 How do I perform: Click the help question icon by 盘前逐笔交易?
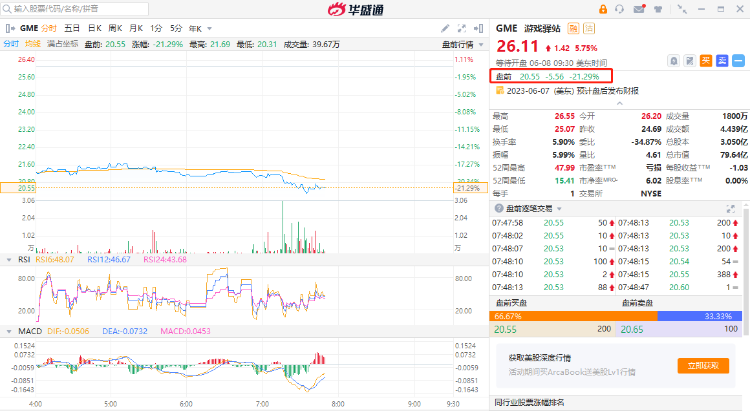coord(499,209)
